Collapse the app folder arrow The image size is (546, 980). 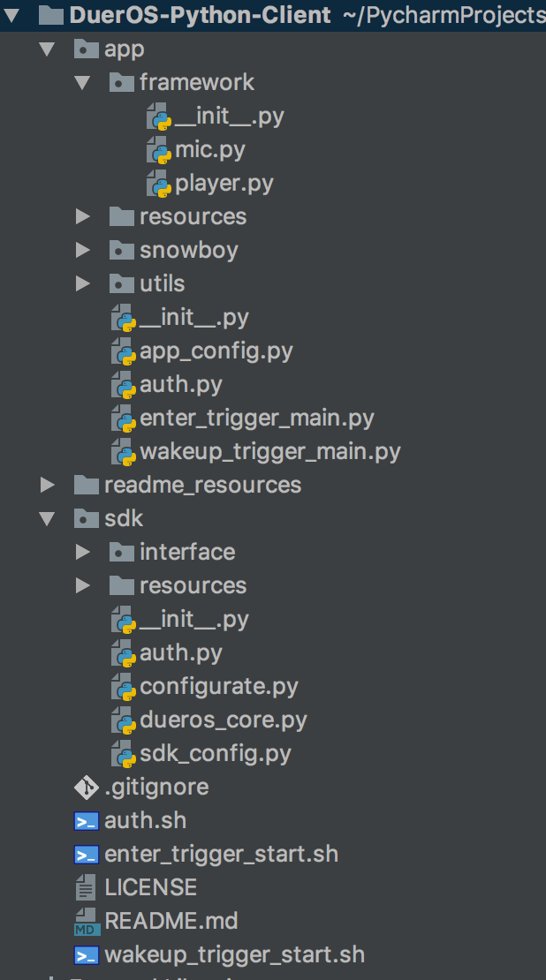click(47, 49)
